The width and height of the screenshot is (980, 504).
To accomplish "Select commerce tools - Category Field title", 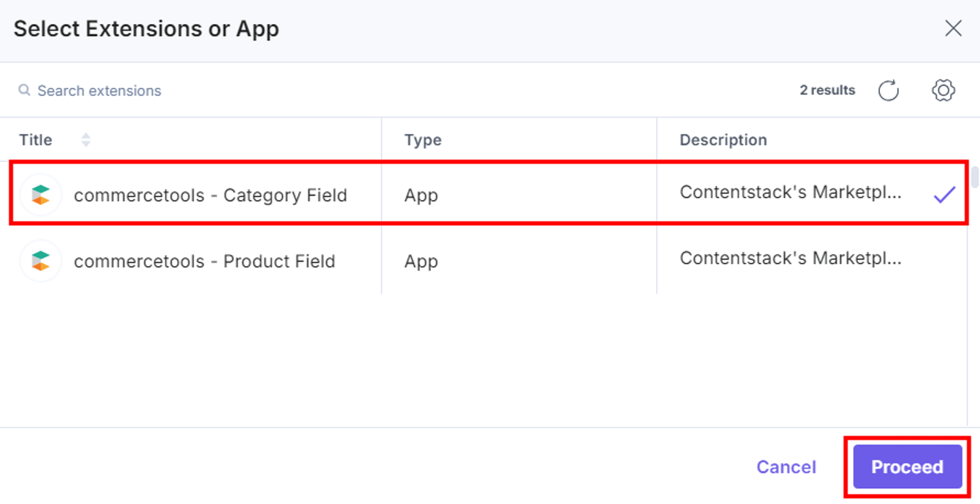I will [x=210, y=195].
